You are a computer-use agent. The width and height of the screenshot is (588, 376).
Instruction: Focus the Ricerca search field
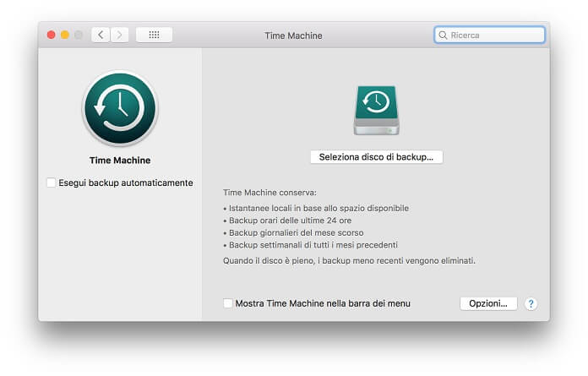pyautogui.click(x=495, y=35)
